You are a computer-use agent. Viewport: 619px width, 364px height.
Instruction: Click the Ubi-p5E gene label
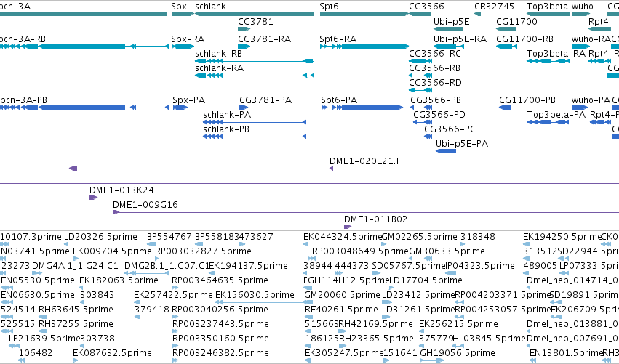pyautogui.click(x=451, y=22)
